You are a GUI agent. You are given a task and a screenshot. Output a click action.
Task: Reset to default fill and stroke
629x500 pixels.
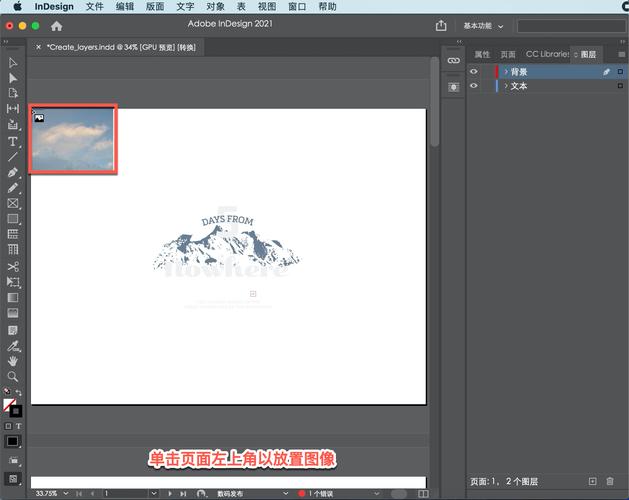(x=7, y=390)
